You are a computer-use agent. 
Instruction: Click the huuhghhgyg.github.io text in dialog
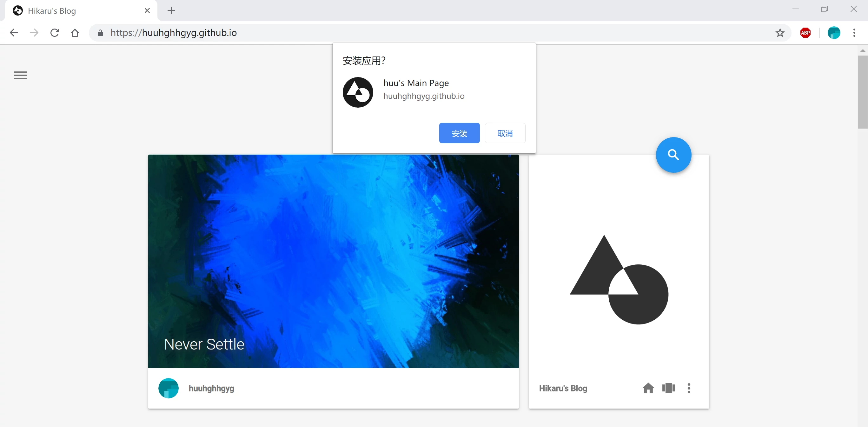(x=424, y=96)
